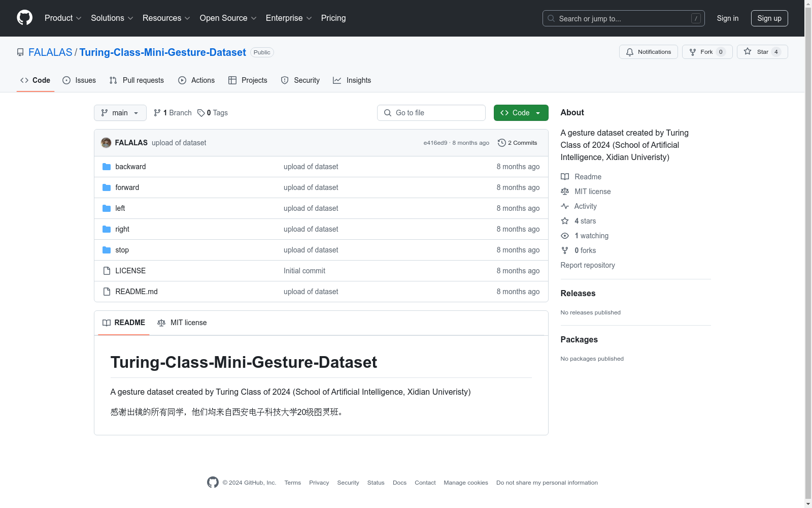The width and height of the screenshot is (812, 508).
Task: Open the green Code dropdown
Action: click(x=521, y=113)
